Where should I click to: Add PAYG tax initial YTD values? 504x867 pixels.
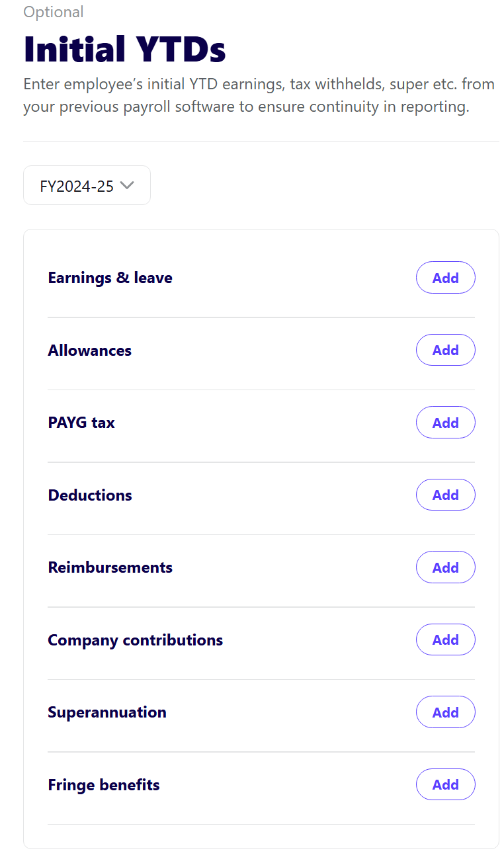(x=445, y=423)
